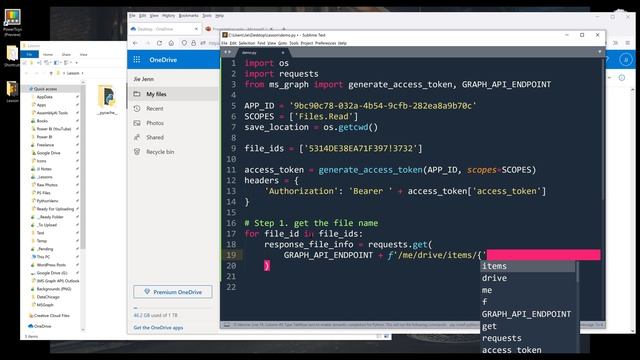Select OneDrive in File Explorer navigation pane

[40, 326]
